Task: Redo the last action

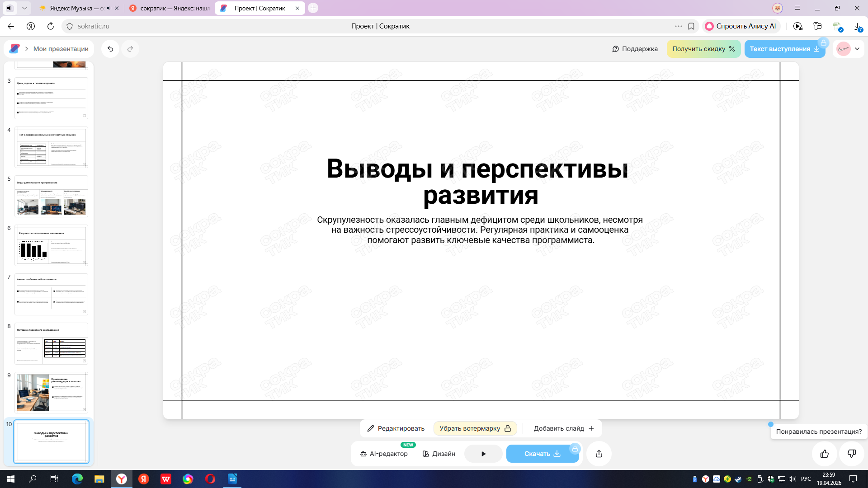Action: (130, 49)
